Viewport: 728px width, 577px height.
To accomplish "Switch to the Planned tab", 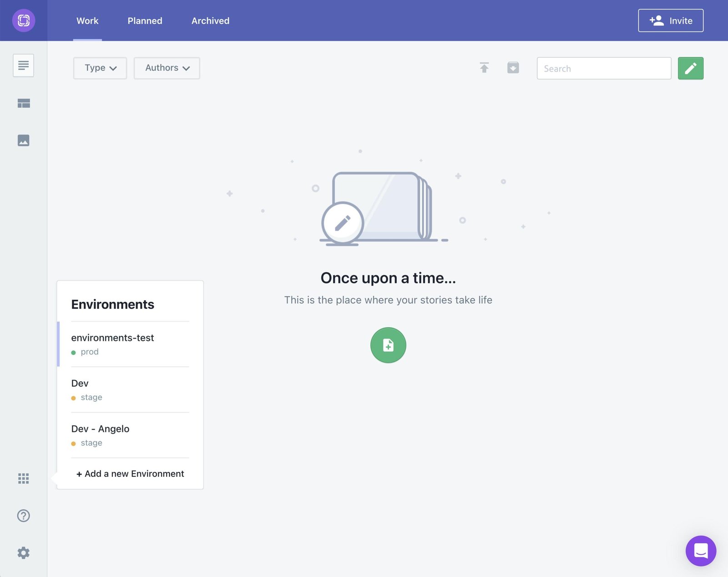I will [x=145, y=20].
